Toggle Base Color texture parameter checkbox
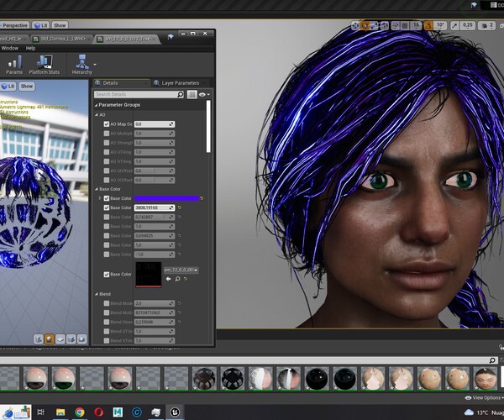This screenshot has height=420, width=504. click(x=107, y=275)
